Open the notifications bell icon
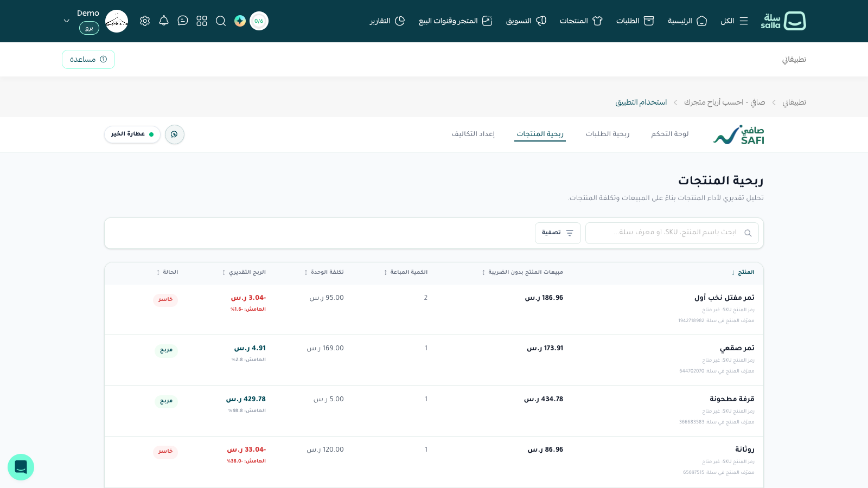The image size is (868, 488). point(164,21)
